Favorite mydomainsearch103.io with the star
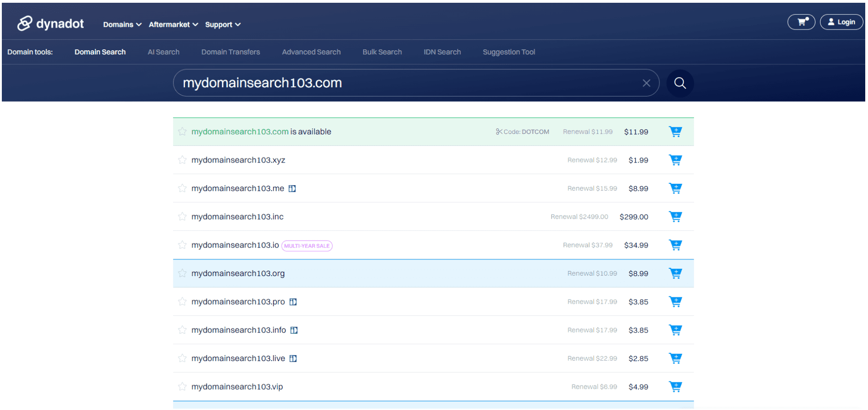Image resolution: width=868 pixels, height=410 pixels. 182,245
